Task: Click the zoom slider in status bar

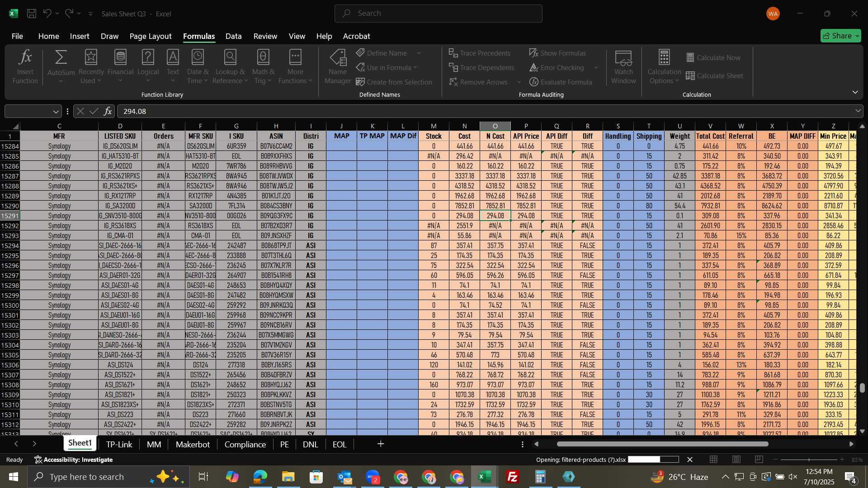Action: pyautogui.click(x=809, y=460)
